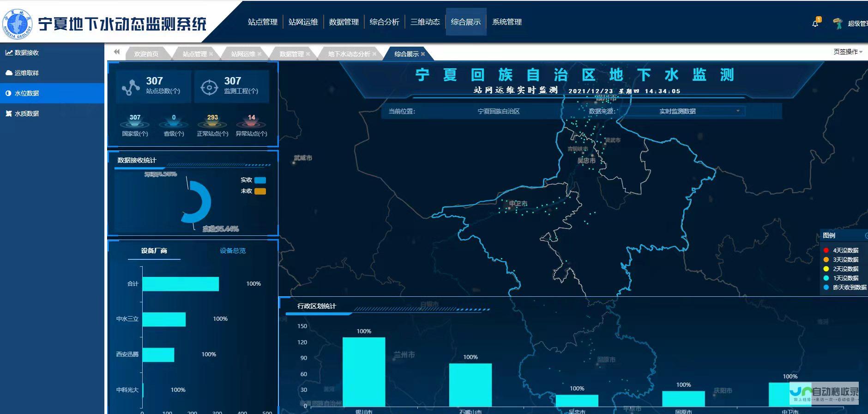This screenshot has height=414, width=868.
Task: Click the 行政区划统计 panel title
Action: click(x=317, y=306)
